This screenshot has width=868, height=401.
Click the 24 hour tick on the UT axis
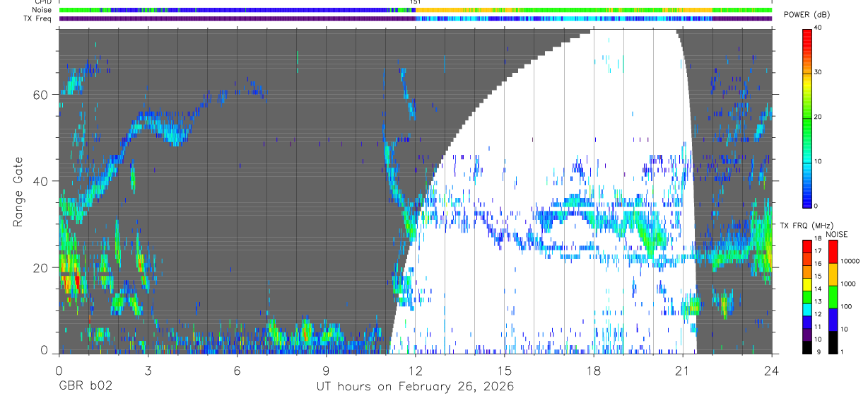point(772,369)
